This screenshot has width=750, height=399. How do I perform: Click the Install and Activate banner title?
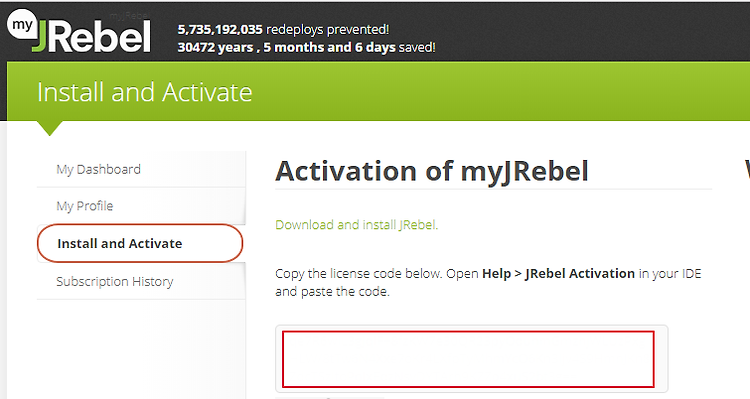tap(144, 92)
